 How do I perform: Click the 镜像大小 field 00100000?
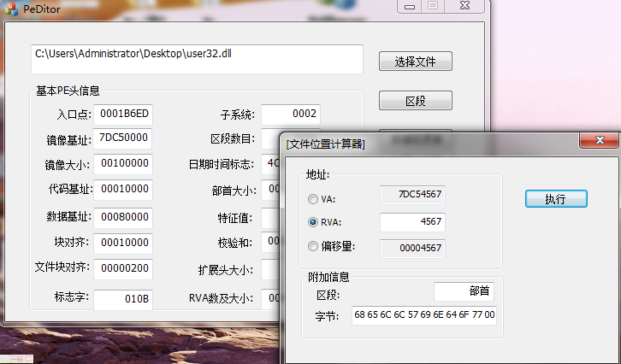pyautogui.click(x=123, y=164)
